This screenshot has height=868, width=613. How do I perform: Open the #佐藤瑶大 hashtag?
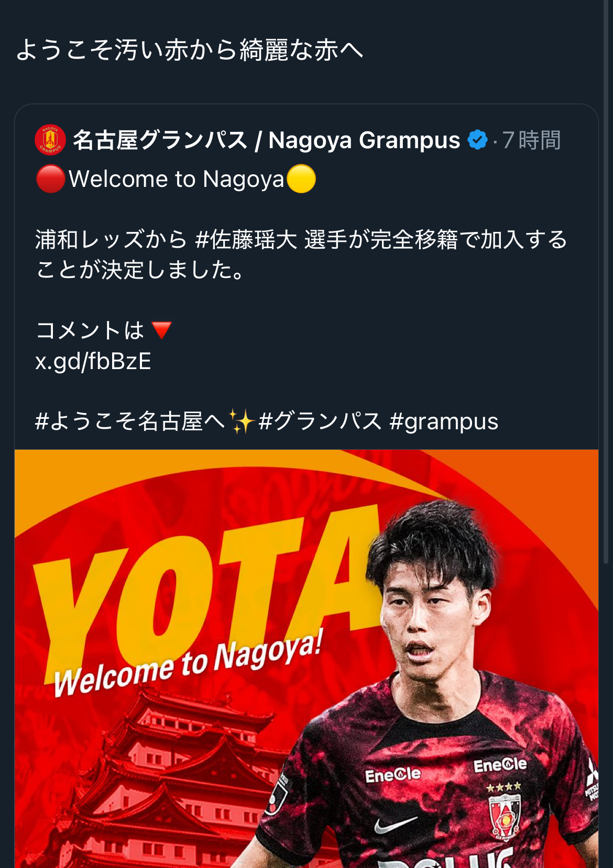coord(246,240)
